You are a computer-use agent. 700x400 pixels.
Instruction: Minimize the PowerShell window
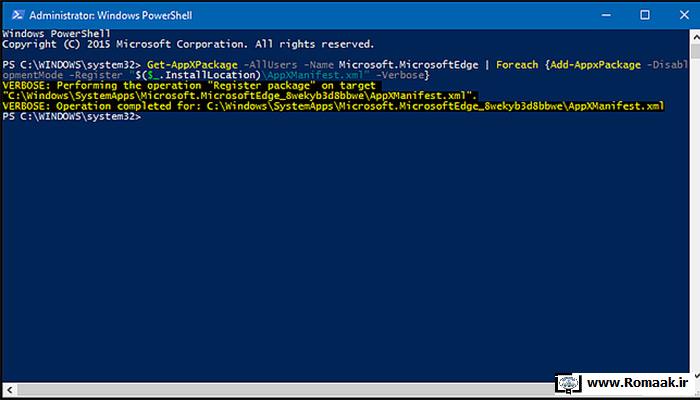[606, 15]
